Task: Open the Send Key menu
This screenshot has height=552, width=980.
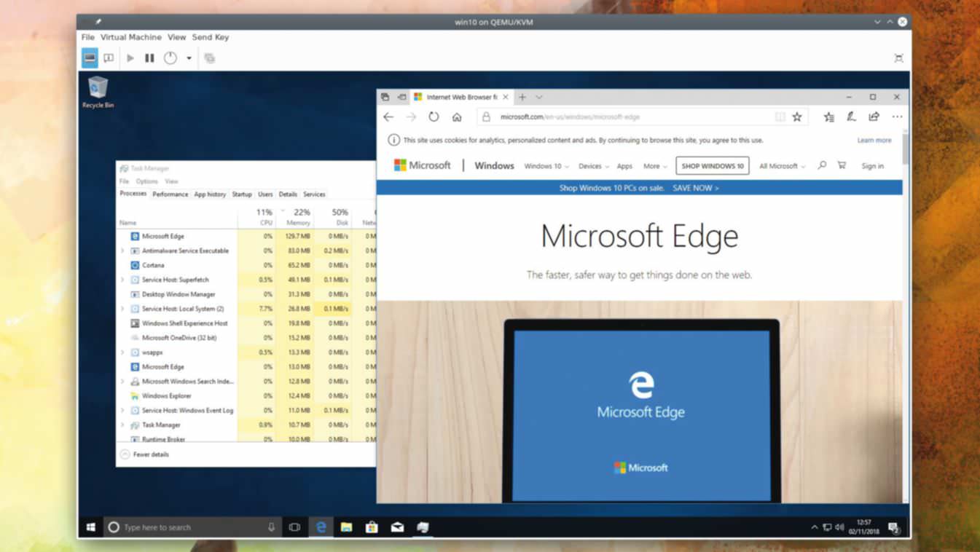Action: tap(211, 37)
